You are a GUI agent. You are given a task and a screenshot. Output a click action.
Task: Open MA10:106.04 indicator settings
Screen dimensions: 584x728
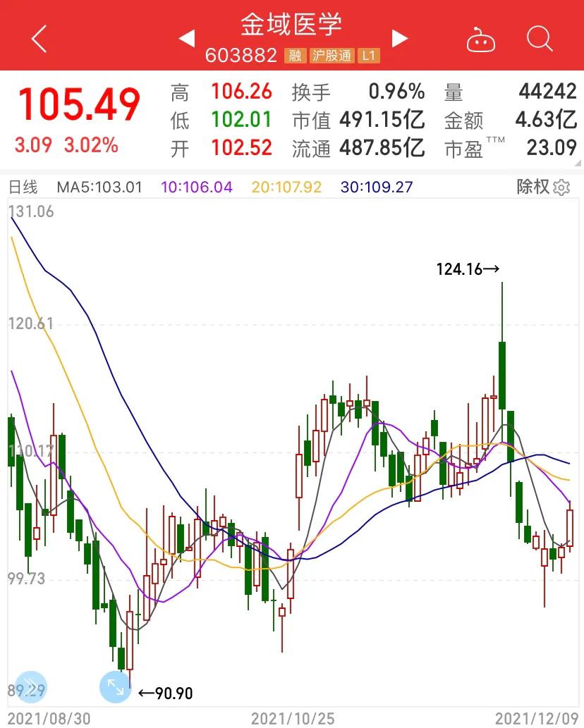196,187
